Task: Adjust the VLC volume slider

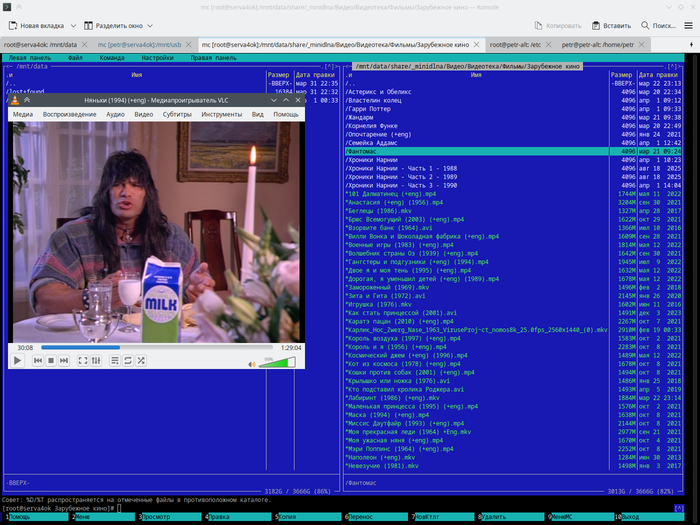Action: coord(277,362)
